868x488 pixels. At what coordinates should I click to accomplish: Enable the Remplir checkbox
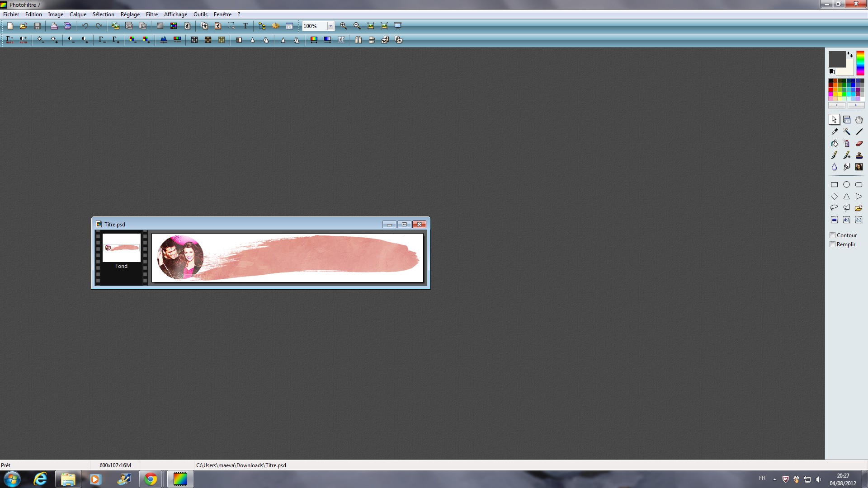tap(832, 244)
